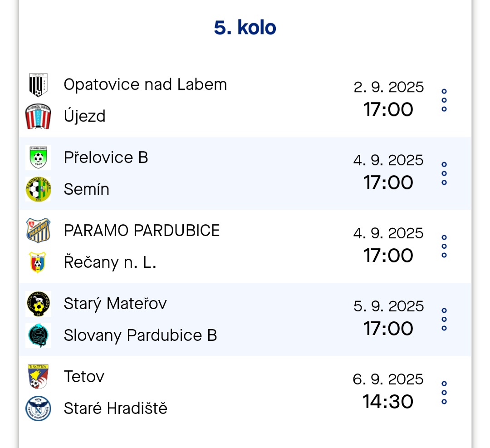
Task: Click the Semín round club crest
Action: 38,189
